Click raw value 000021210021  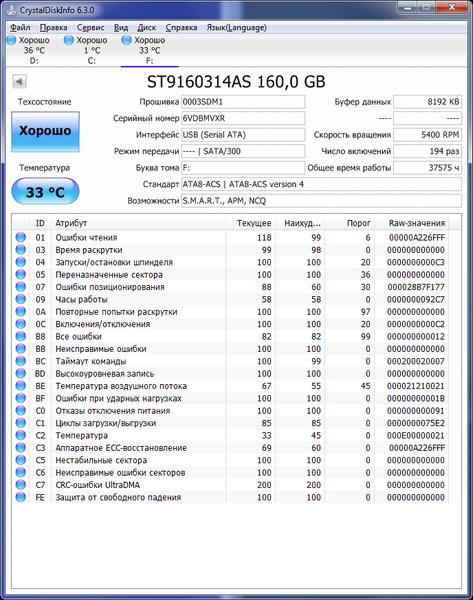click(x=416, y=386)
